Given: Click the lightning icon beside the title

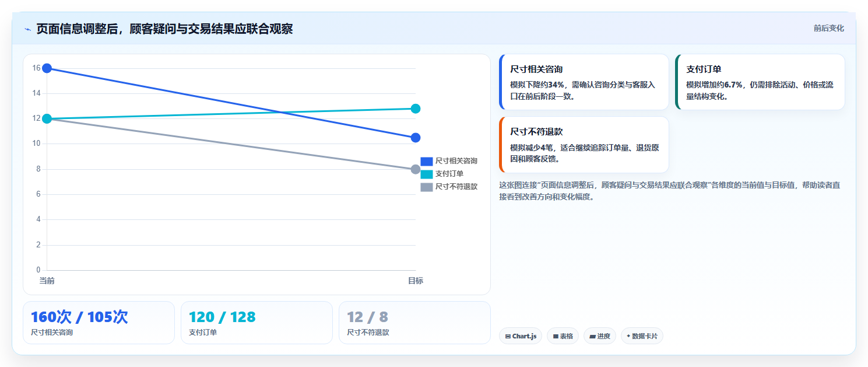Looking at the screenshot, I should (x=27, y=29).
